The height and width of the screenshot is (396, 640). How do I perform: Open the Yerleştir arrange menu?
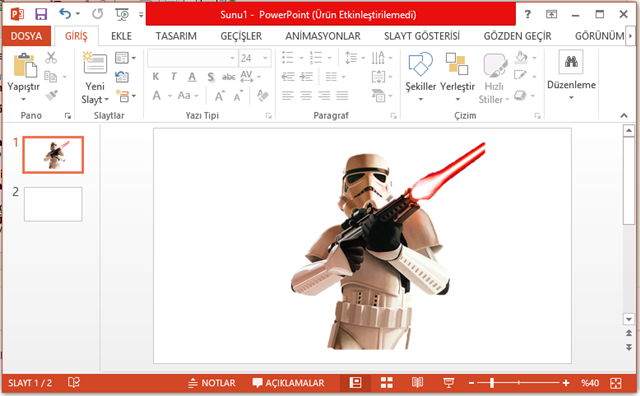pyautogui.click(x=457, y=77)
